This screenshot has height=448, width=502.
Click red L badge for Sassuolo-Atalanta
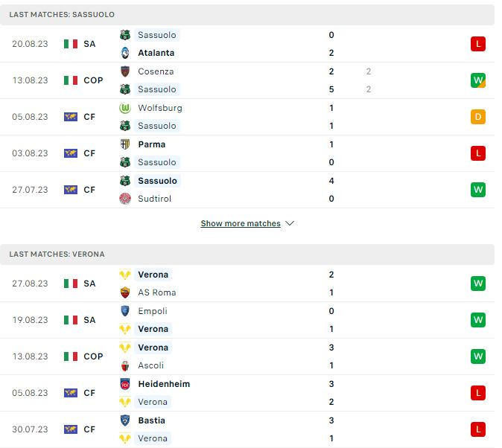click(x=478, y=44)
